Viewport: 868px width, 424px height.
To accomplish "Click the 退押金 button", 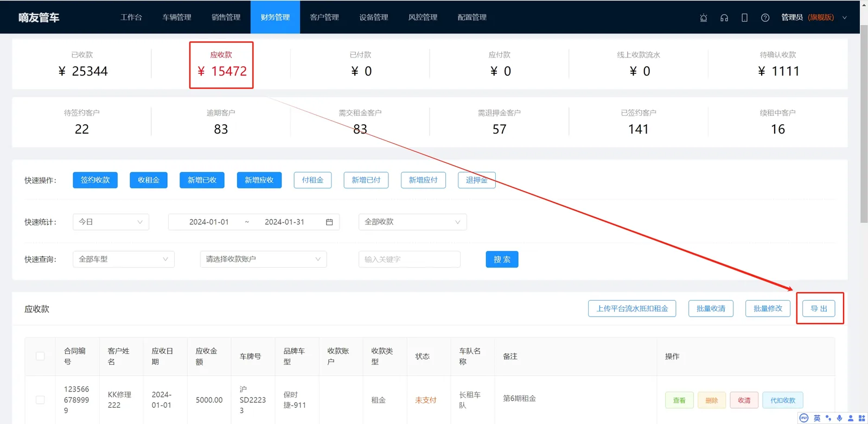I will click(477, 180).
